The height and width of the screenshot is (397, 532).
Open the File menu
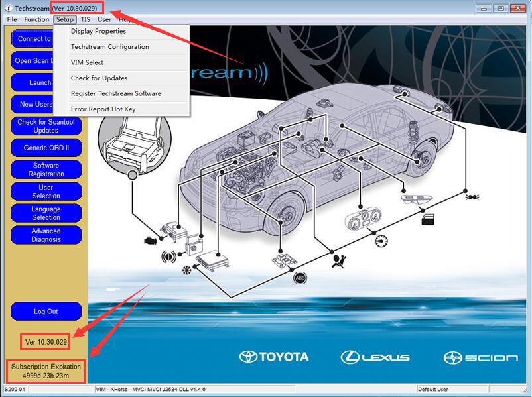12,19
